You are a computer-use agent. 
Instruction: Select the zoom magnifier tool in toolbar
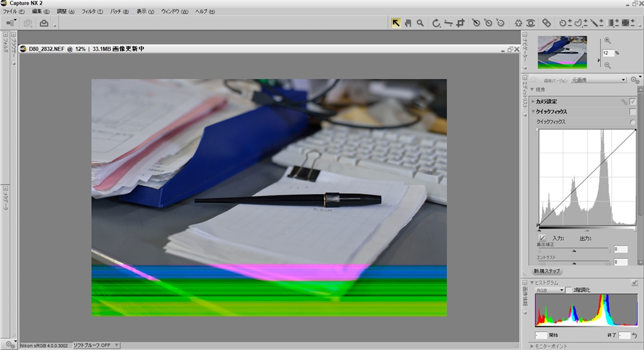419,23
